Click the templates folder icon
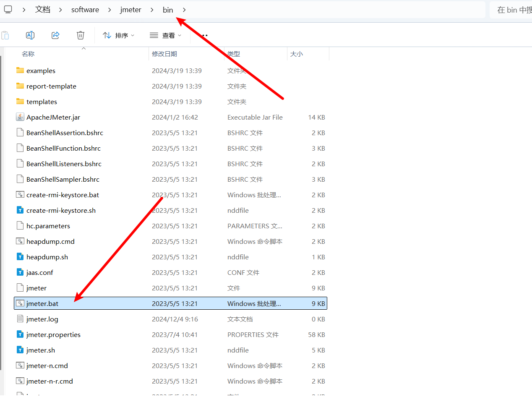The height and width of the screenshot is (397, 532). pos(20,102)
